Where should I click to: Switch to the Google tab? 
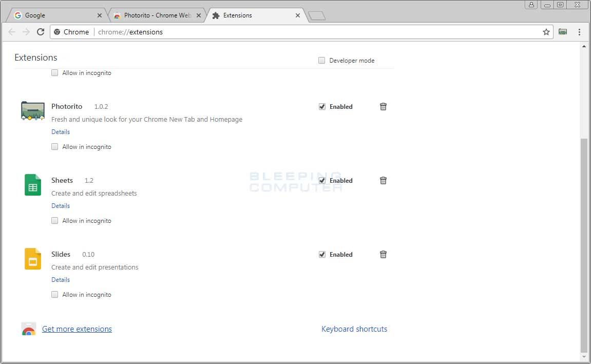(x=56, y=15)
